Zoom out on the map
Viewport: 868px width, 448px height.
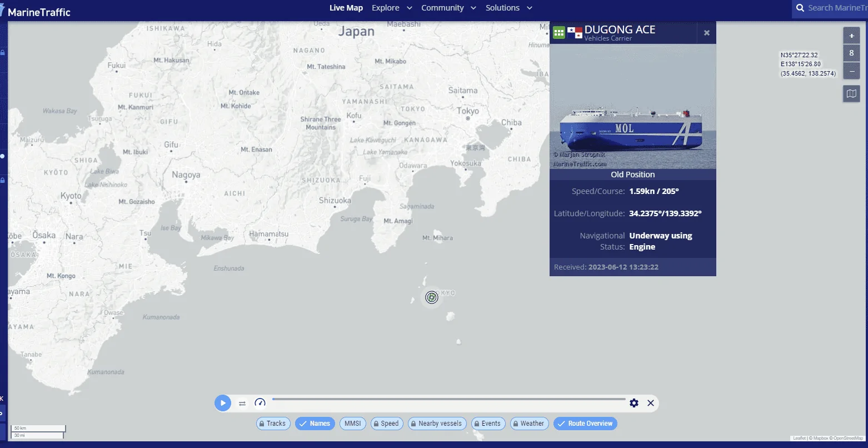(x=851, y=71)
